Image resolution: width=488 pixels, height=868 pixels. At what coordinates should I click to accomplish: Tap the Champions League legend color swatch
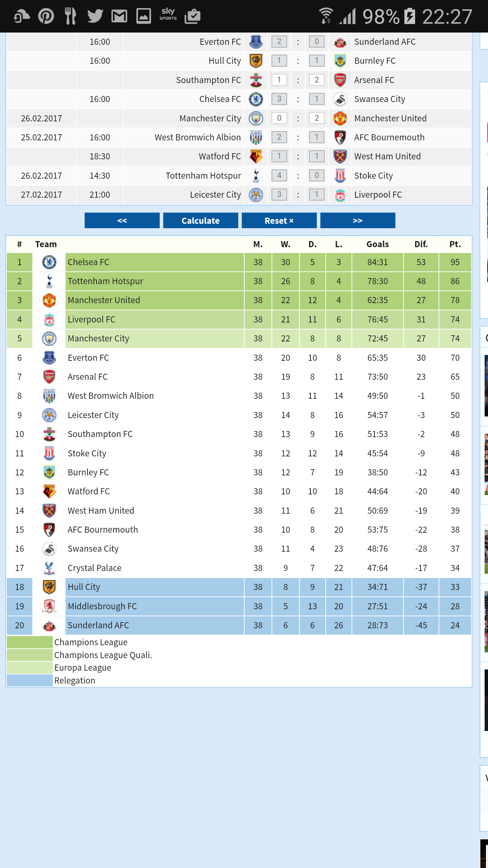point(30,642)
